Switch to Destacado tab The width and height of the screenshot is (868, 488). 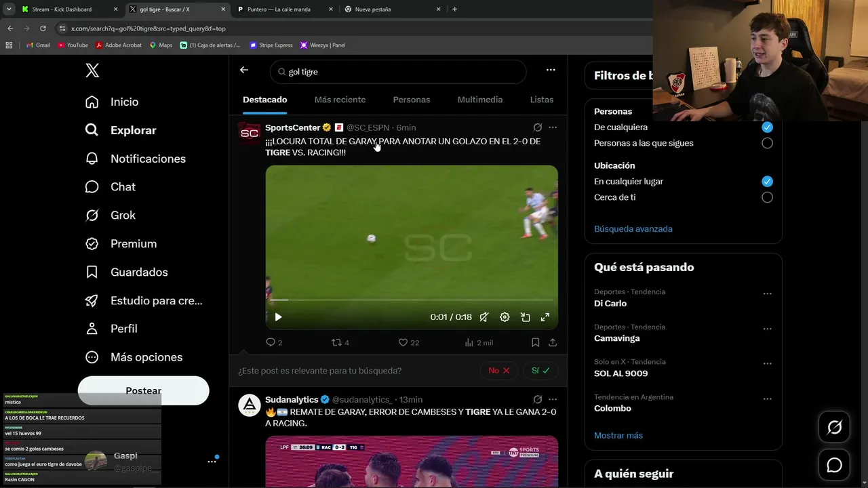coord(265,100)
